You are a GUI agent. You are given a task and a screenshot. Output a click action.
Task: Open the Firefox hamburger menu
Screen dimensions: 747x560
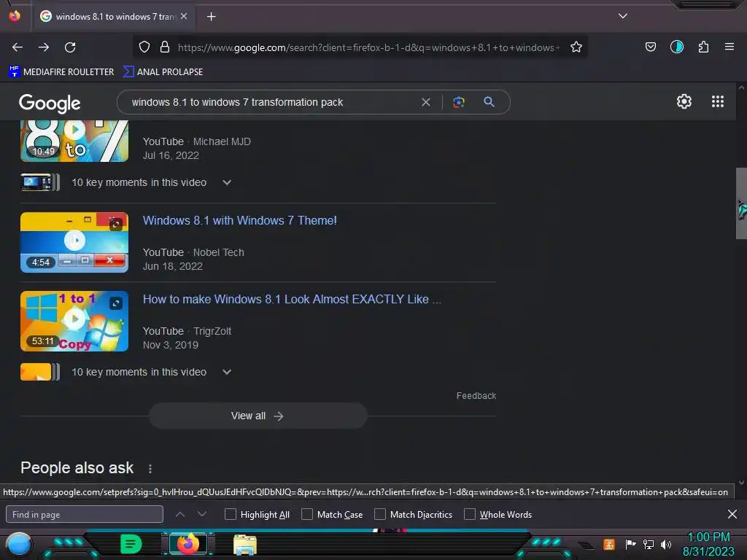[729, 47]
